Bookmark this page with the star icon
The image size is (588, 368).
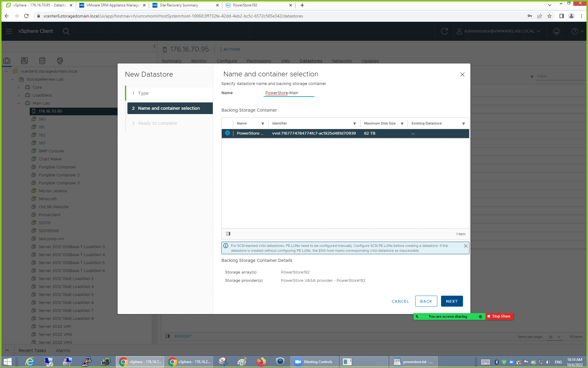549,16
